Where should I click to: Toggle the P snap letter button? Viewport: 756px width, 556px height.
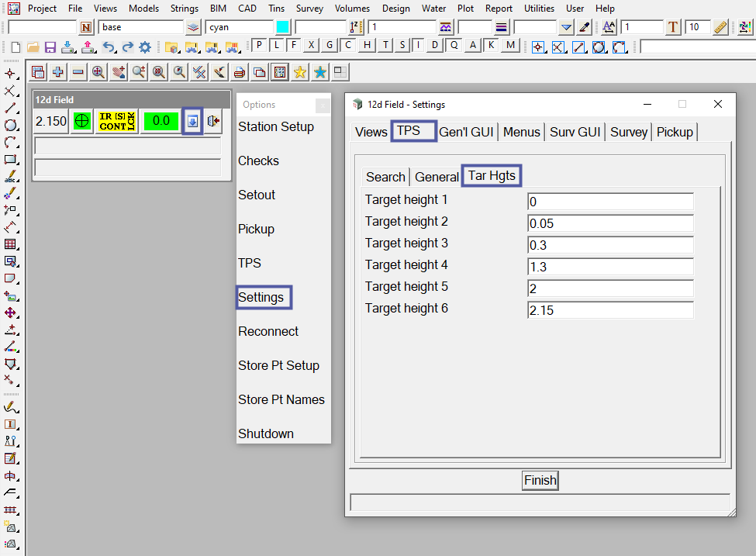pos(260,45)
